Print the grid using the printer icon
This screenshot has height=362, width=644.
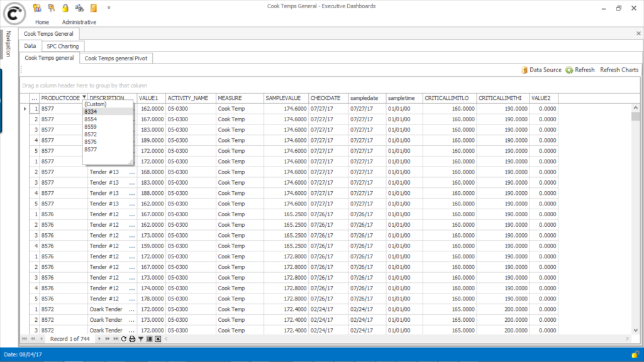132,339
